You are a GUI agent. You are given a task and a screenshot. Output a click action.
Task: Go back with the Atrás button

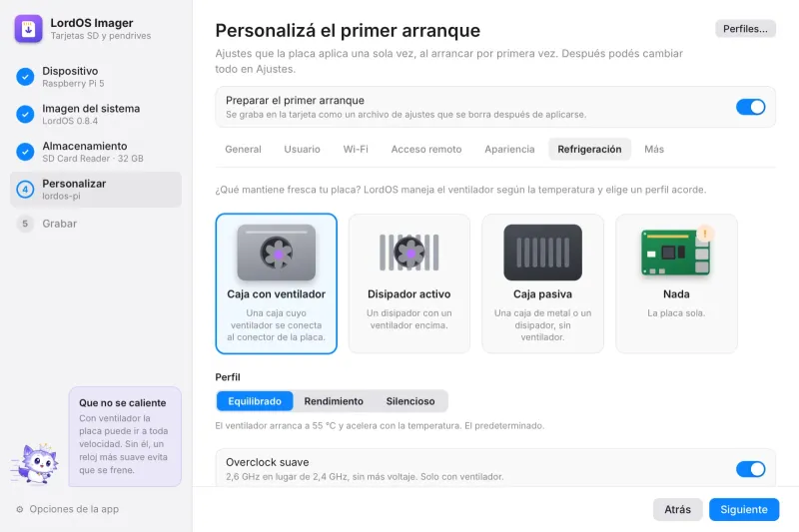click(678, 510)
